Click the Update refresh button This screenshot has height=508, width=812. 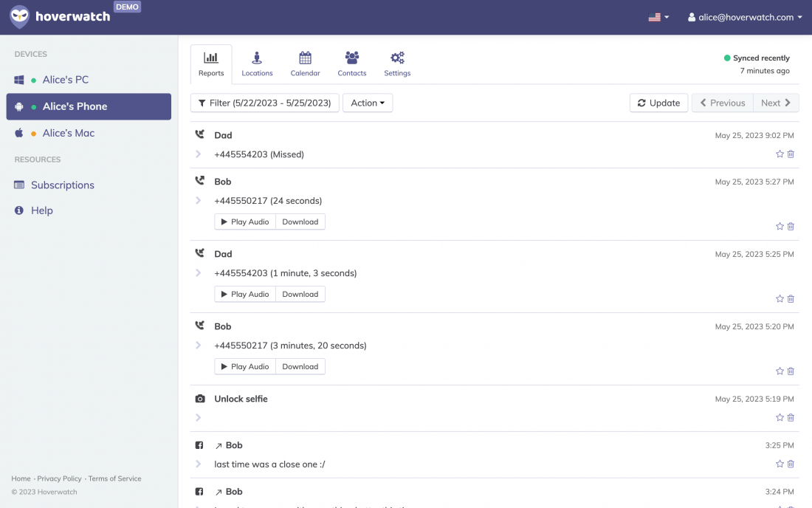coord(658,103)
